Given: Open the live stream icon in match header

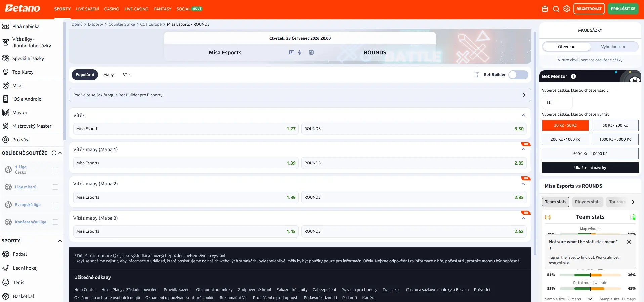Looking at the screenshot, I should coord(292,52).
